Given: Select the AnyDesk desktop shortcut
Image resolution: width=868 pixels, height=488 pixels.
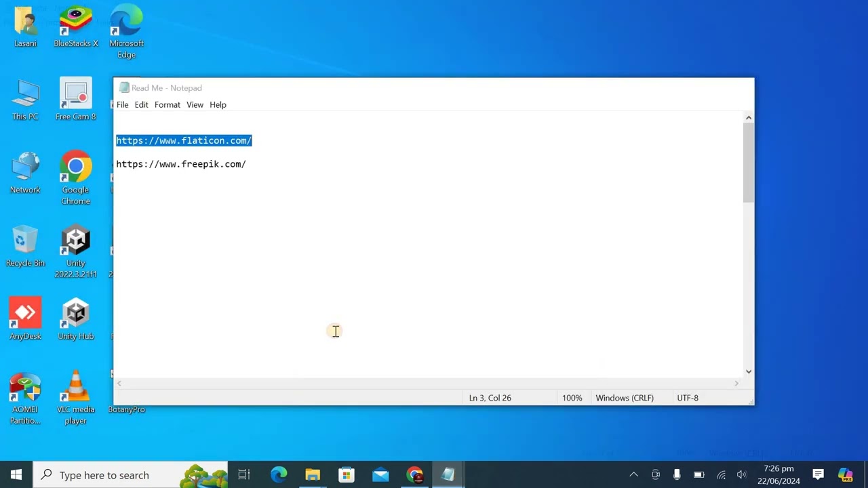Looking at the screenshot, I should click(x=25, y=320).
